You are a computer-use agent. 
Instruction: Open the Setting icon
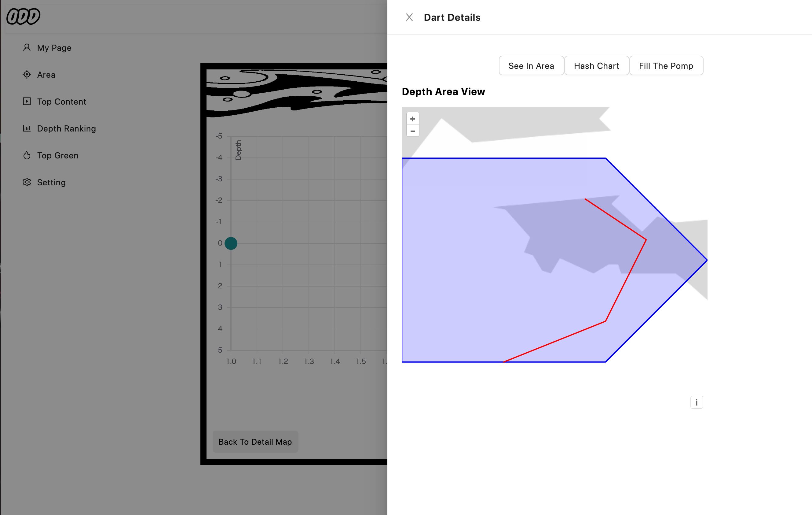(x=27, y=182)
